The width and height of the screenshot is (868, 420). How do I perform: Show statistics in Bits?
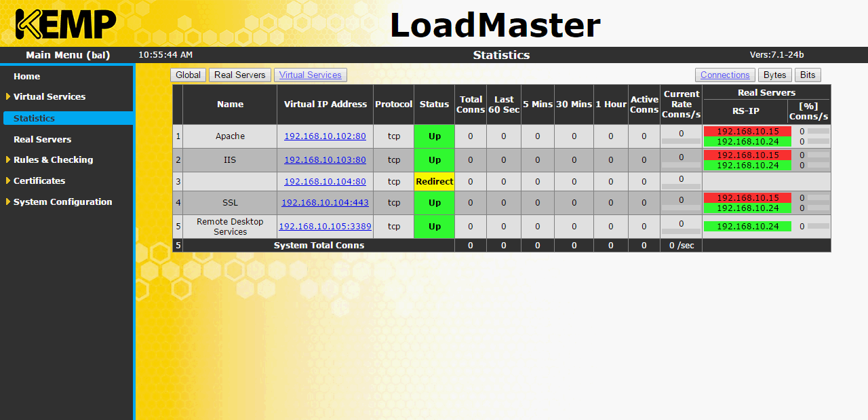click(808, 75)
